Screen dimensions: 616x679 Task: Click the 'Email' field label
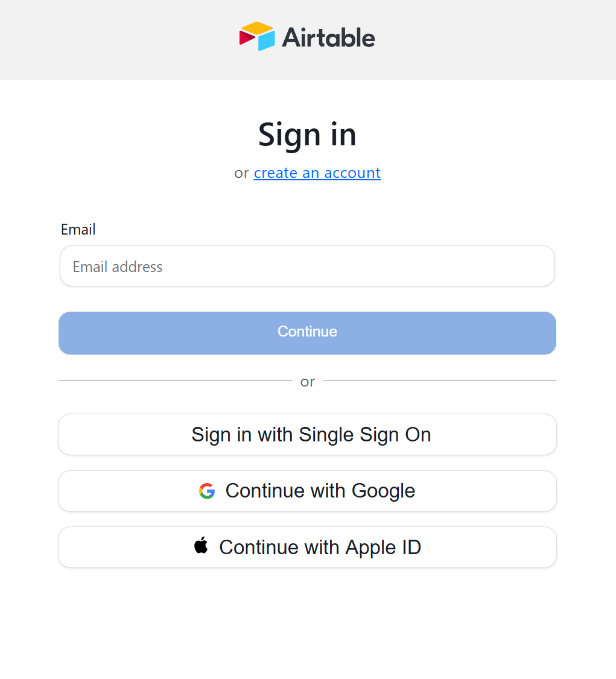(x=78, y=230)
